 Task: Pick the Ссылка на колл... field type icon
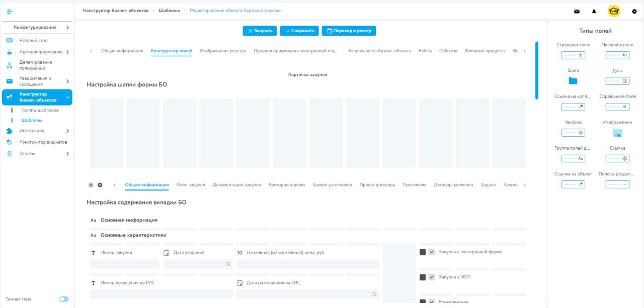tap(573, 107)
